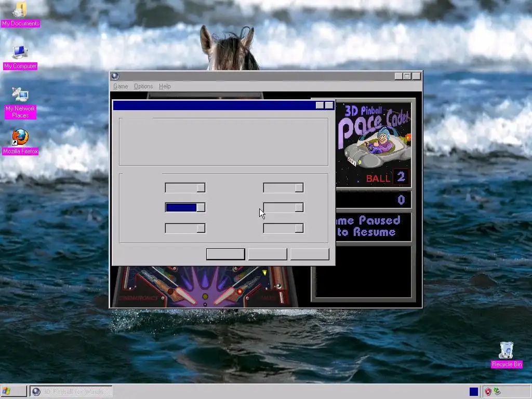Open the My Documents desktop icon
The width and height of the screenshot is (532, 399).
20,14
